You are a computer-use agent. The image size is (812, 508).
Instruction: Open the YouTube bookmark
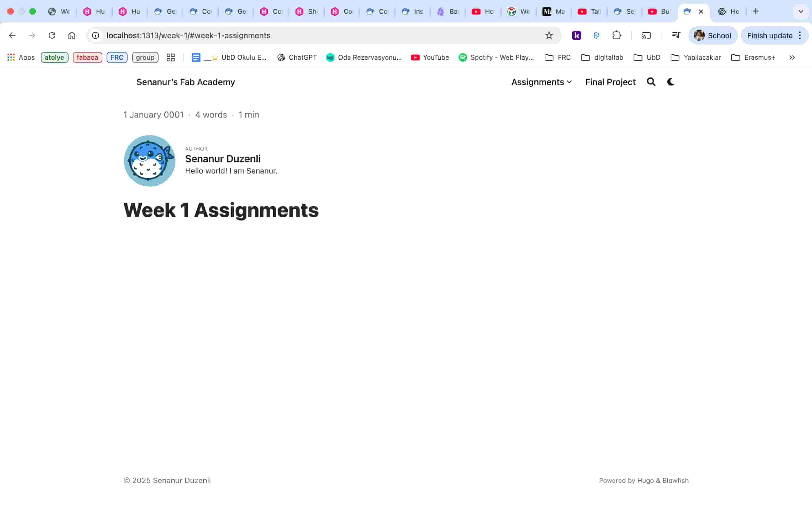[430, 57]
